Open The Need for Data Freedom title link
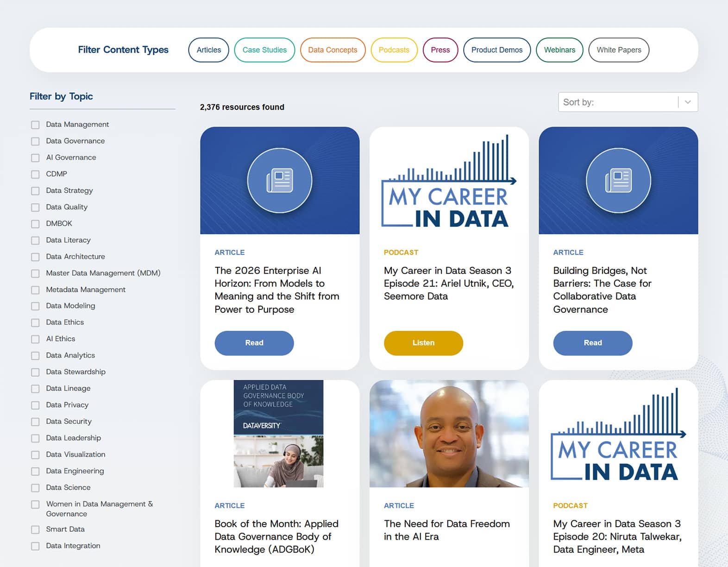This screenshot has width=728, height=567. click(x=446, y=530)
